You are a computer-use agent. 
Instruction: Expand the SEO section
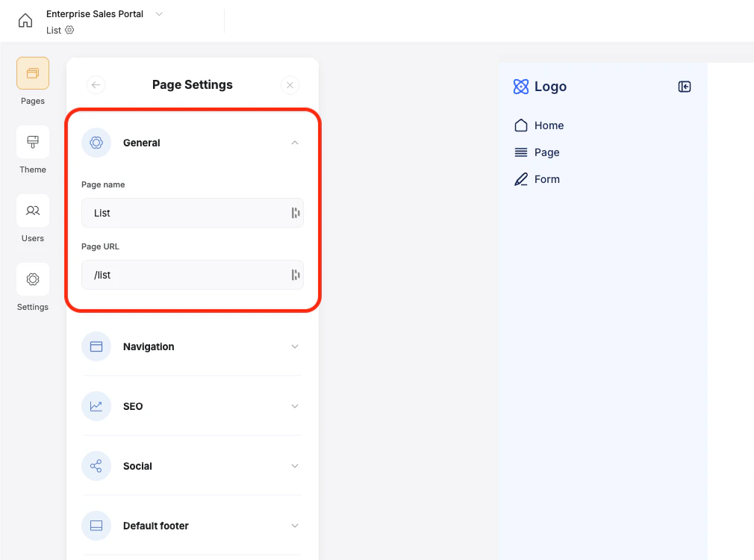coord(295,406)
